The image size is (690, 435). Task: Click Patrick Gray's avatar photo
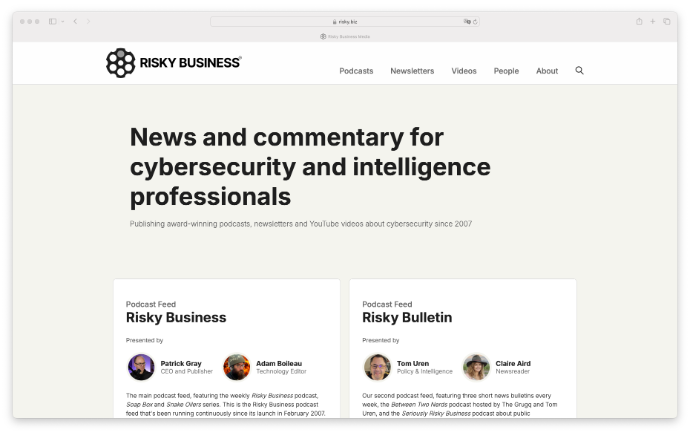(141, 367)
